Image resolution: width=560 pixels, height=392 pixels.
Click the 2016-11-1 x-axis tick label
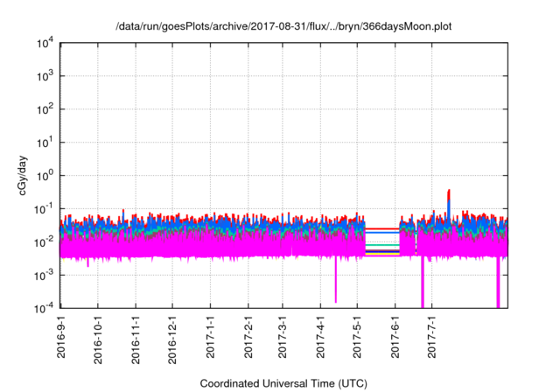[136, 339]
